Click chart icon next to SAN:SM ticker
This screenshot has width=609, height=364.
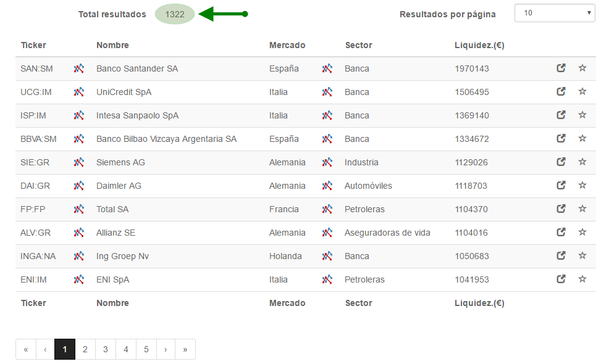point(79,68)
